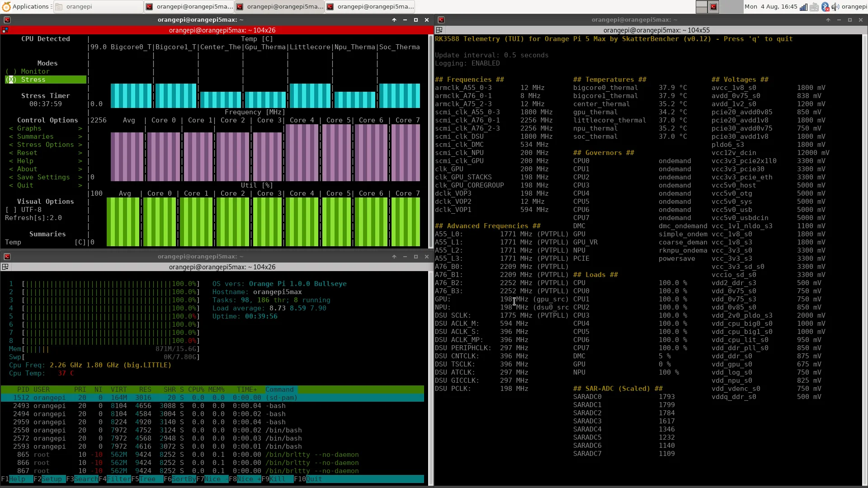
Task: Switch to the 'orangepi' file manager taskbar item
Action: (x=98, y=7)
